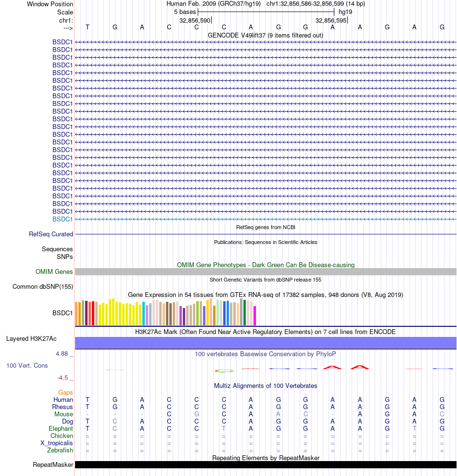Click the RefSeq Curated track label
Screen dimensions: 457x476
[x=51, y=234]
